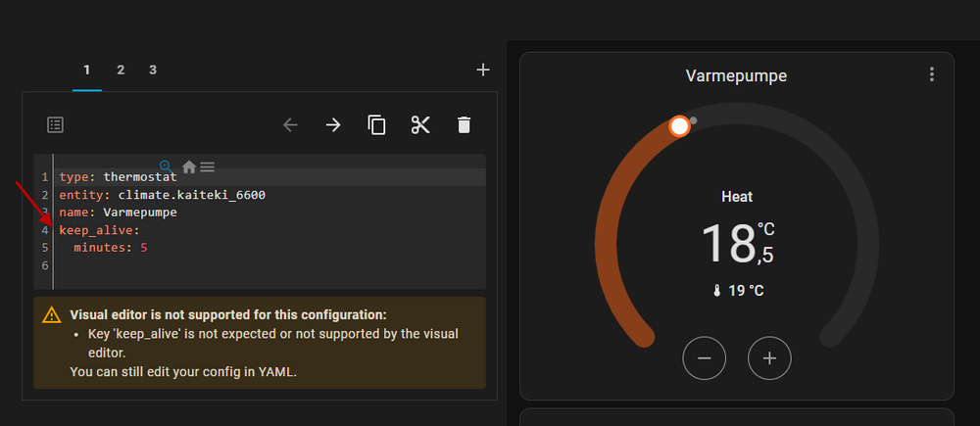Move card forward with right arrow

pyautogui.click(x=333, y=124)
